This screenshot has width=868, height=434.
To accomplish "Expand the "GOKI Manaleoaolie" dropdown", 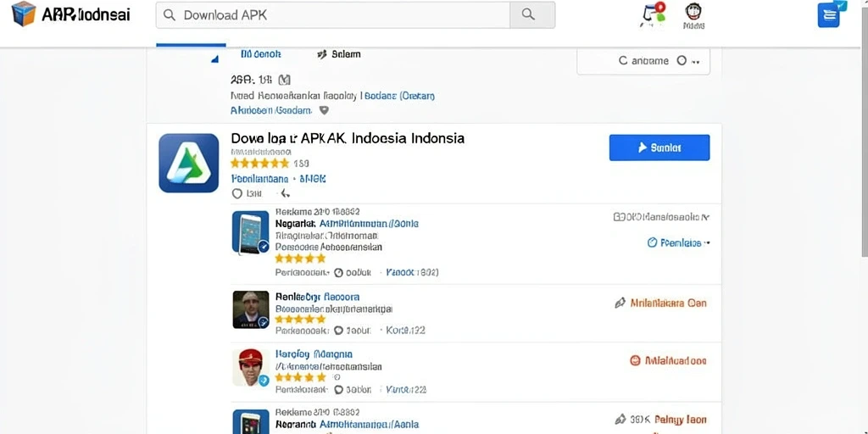I will click(x=661, y=217).
